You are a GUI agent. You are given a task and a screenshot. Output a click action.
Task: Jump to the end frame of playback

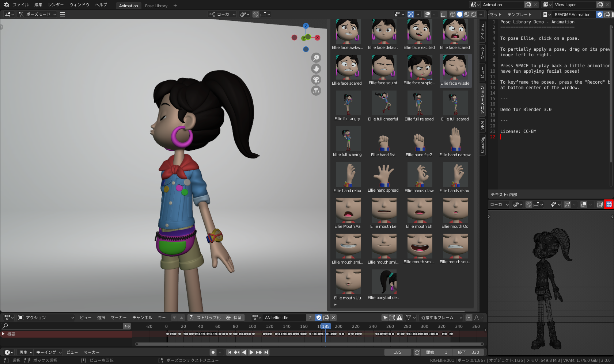click(x=266, y=352)
